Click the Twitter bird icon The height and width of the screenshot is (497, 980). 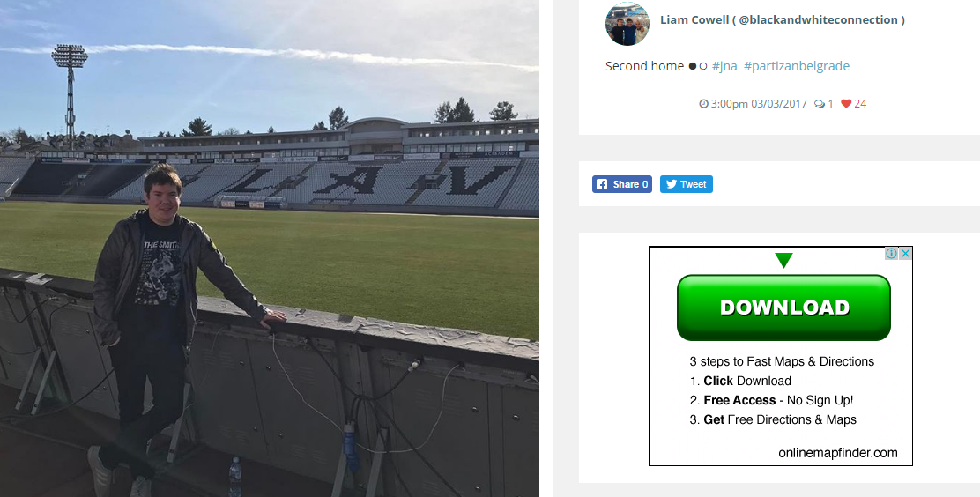[x=671, y=184]
